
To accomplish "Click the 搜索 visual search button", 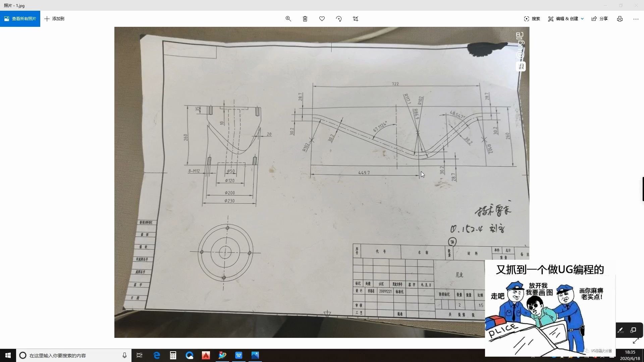I will click(x=532, y=19).
